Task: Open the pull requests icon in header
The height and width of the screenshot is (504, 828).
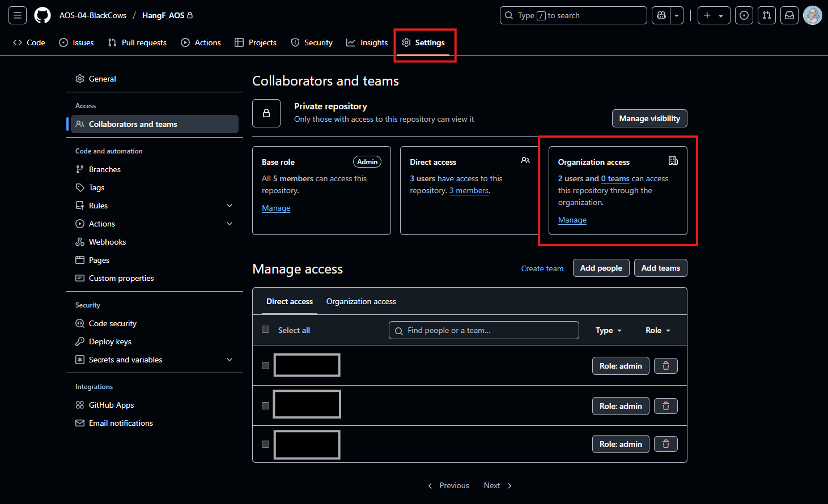Action: point(767,15)
